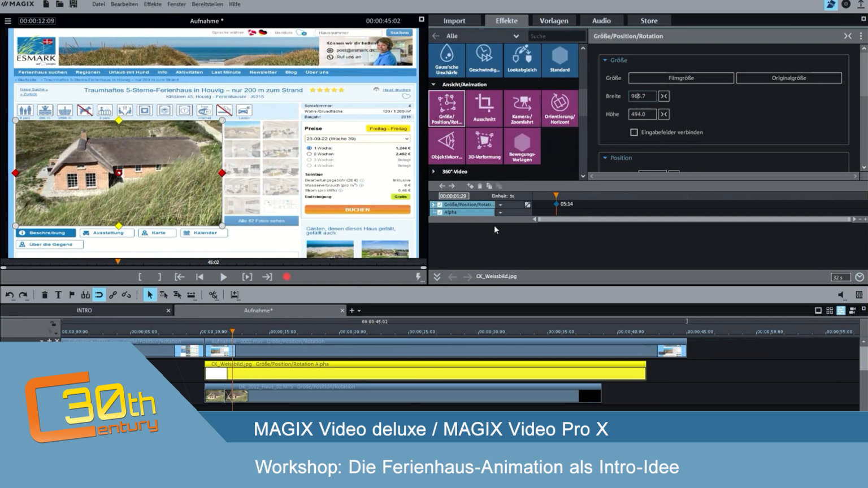Image resolution: width=868 pixels, height=488 pixels.
Task: Add a keyframe in the animation toolbar
Action: click(x=470, y=186)
